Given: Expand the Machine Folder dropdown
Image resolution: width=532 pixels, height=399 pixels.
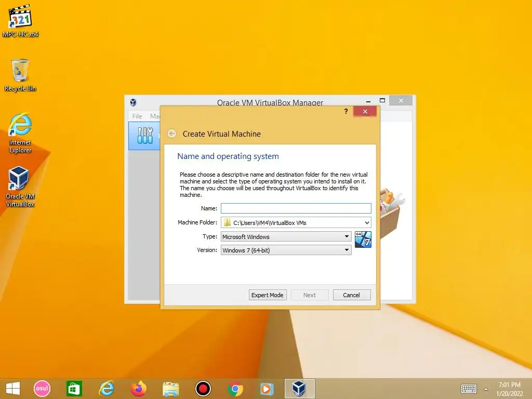Looking at the screenshot, I should [367, 222].
